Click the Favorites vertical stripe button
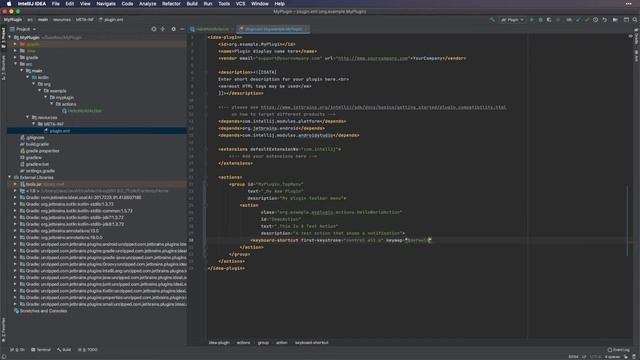Screen dimensions: 640x360 point(4,329)
